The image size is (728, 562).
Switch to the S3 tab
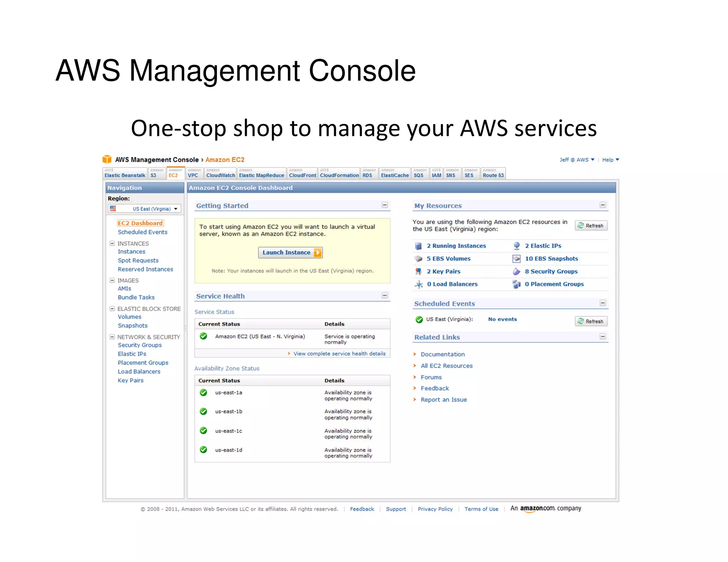click(157, 173)
